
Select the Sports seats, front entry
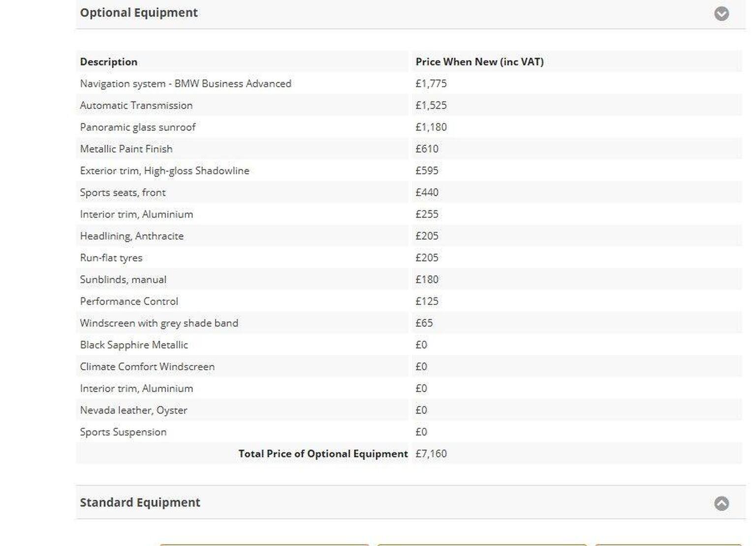click(x=123, y=193)
